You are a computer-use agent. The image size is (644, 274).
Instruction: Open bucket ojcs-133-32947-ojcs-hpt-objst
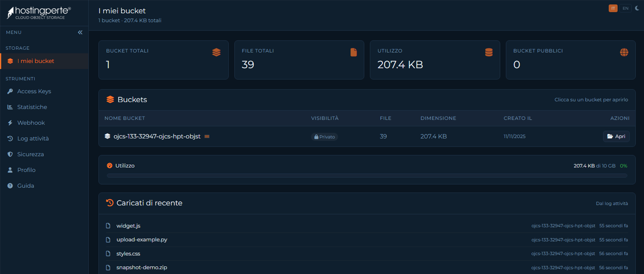616,136
